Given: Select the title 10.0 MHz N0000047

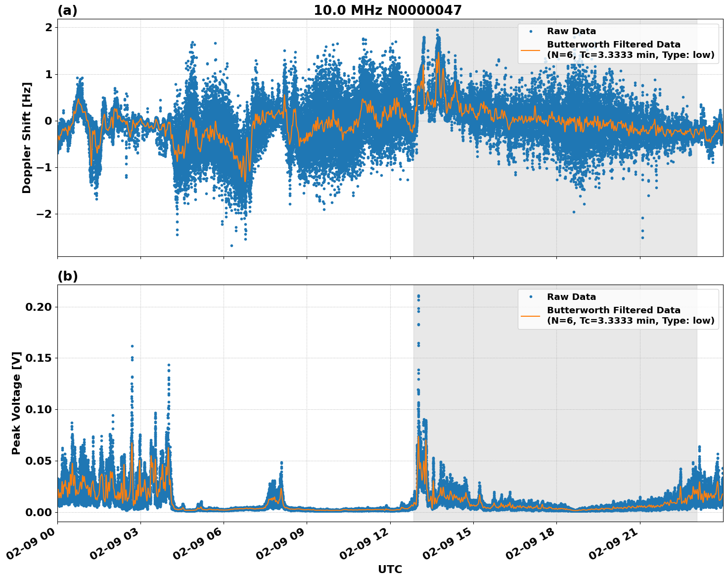Looking at the screenshot, I should pos(389,9).
